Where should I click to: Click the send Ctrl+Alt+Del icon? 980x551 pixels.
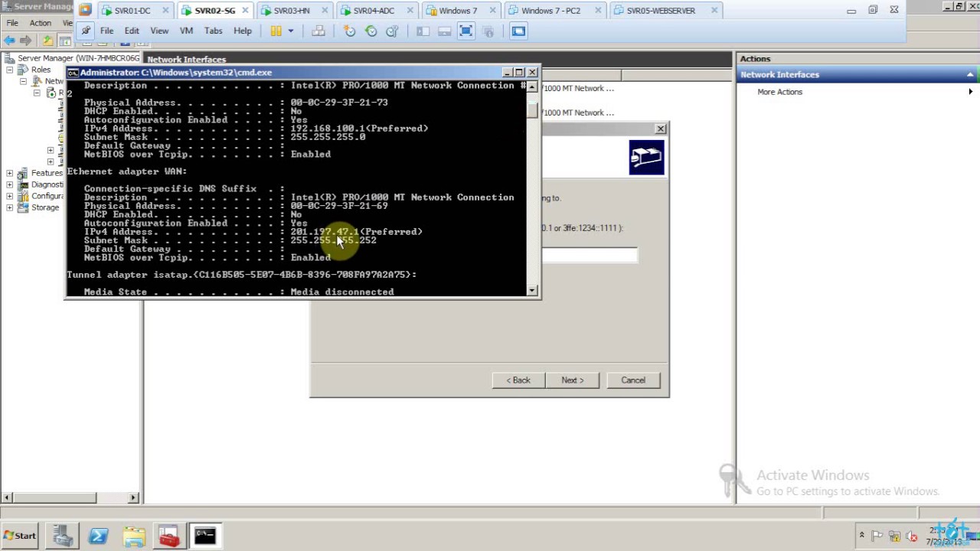[x=318, y=31]
